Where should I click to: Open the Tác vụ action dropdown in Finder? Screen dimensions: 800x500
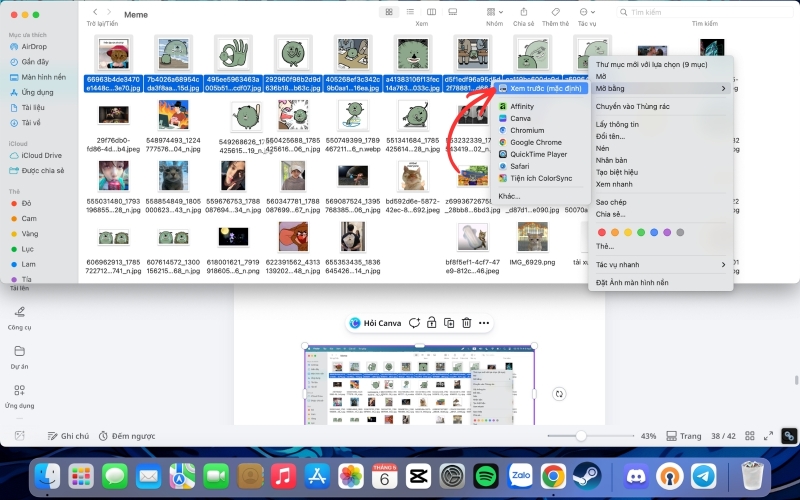tap(587, 12)
